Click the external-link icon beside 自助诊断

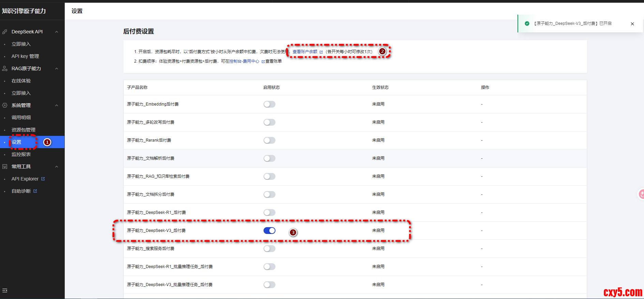click(35, 191)
